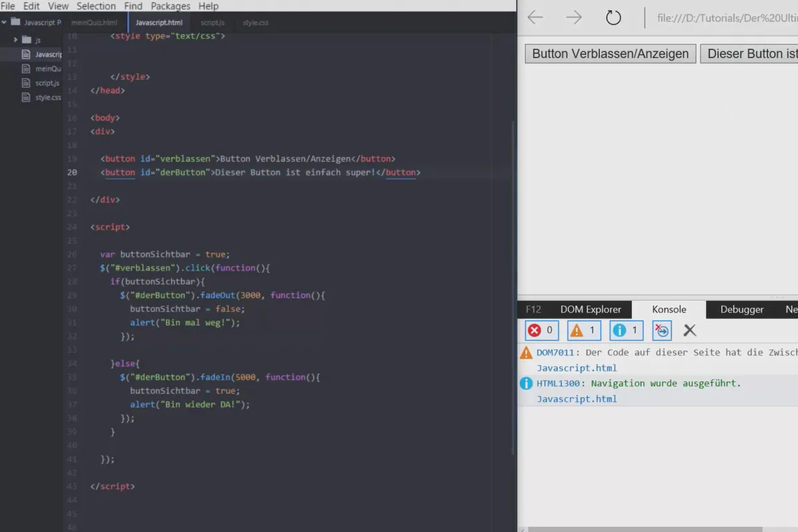Click the <body> tag line
This screenshot has width=798, height=532.
click(105, 118)
